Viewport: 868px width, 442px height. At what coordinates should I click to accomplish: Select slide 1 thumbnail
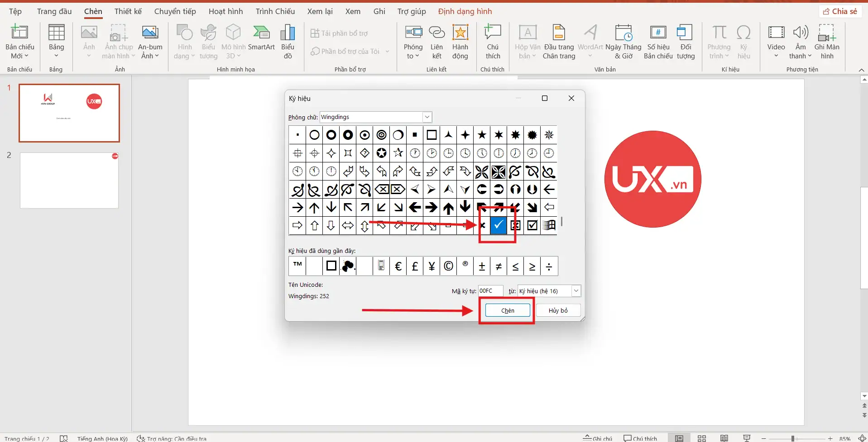click(69, 113)
